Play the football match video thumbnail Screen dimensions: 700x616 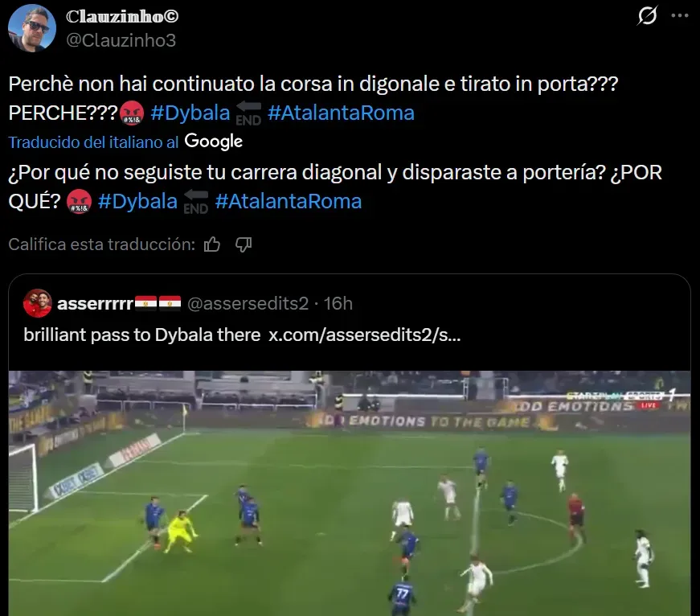pyautogui.click(x=350, y=493)
